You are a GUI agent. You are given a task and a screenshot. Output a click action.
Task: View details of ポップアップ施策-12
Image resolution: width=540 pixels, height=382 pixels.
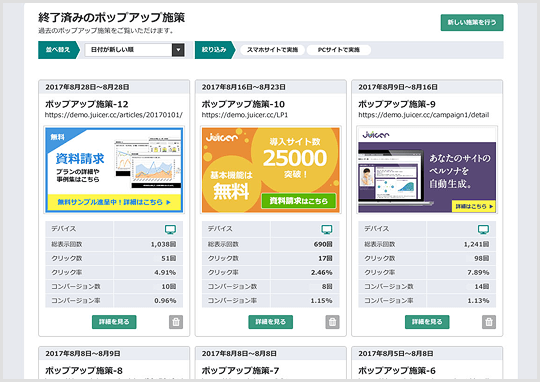coord(114,322)
